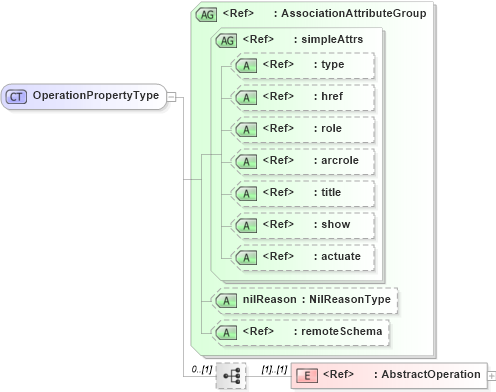The width and height of the screenshot is (496, 392).
Task: Click the AG icon of AssociationAttributeGroup
Action: pos(206,15)
